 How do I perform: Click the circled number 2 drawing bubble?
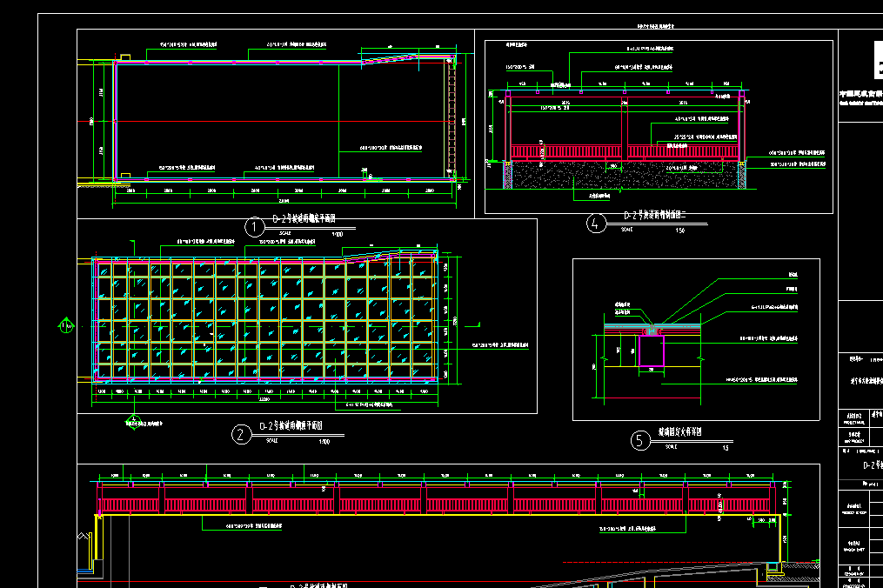click(x=241, y=434)
